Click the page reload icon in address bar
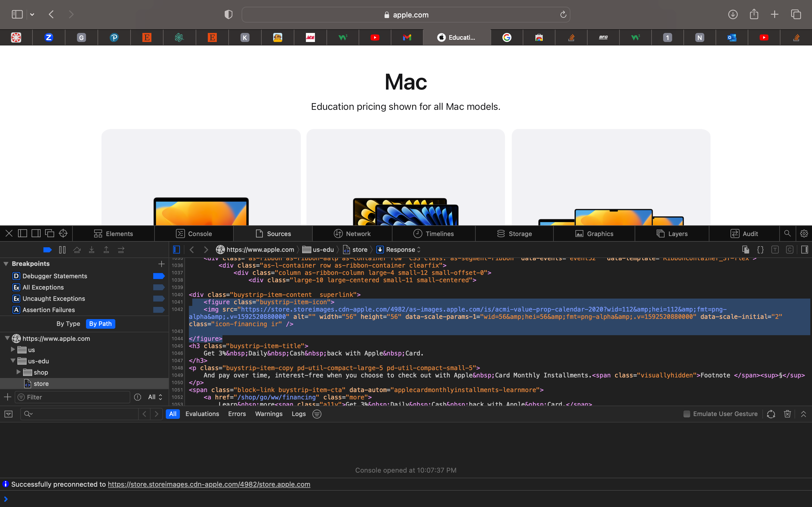812x507 pixels. tap(563, 14)
